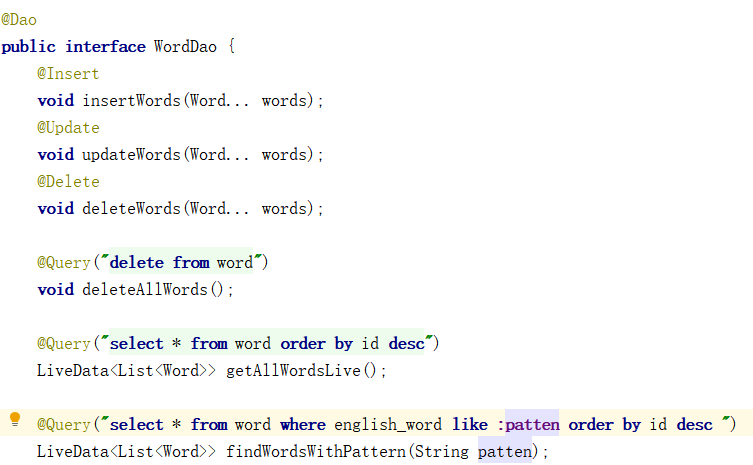Click the patten argument of findWordsWithPattern
Screen dimensions: 753x465
pyautogui.click(x=505, y=452)
